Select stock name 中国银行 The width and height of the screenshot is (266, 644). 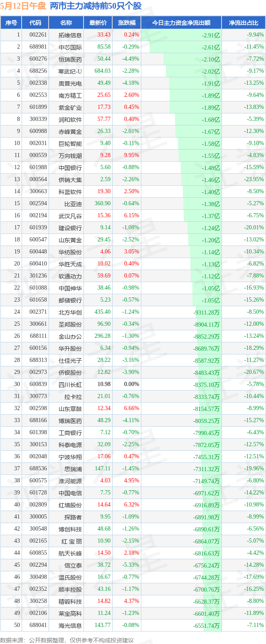[70, 167]
